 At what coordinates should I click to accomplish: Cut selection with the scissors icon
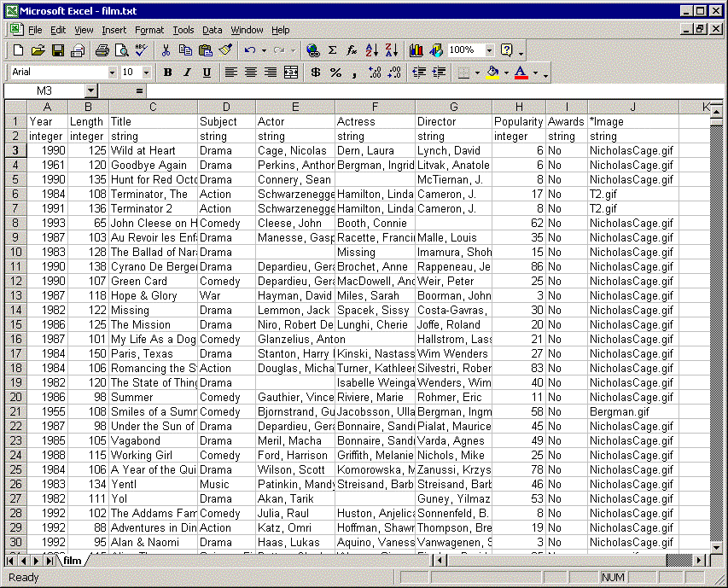pos(166,50)
